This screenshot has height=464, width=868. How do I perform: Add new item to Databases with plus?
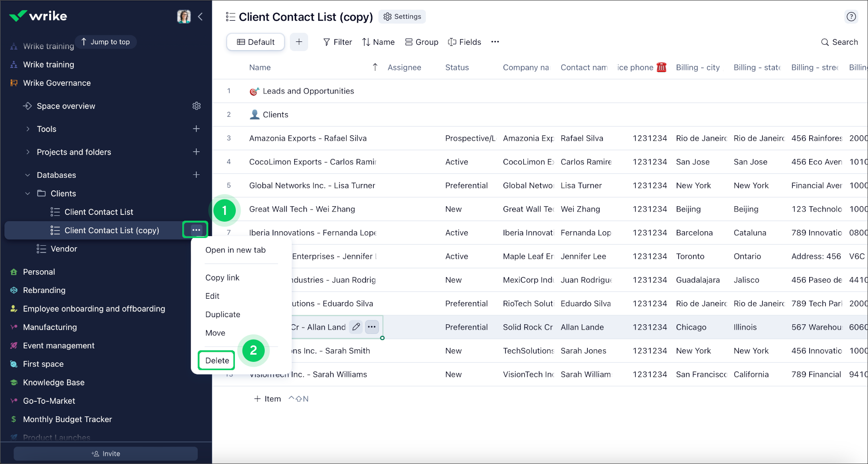[196, 175]
